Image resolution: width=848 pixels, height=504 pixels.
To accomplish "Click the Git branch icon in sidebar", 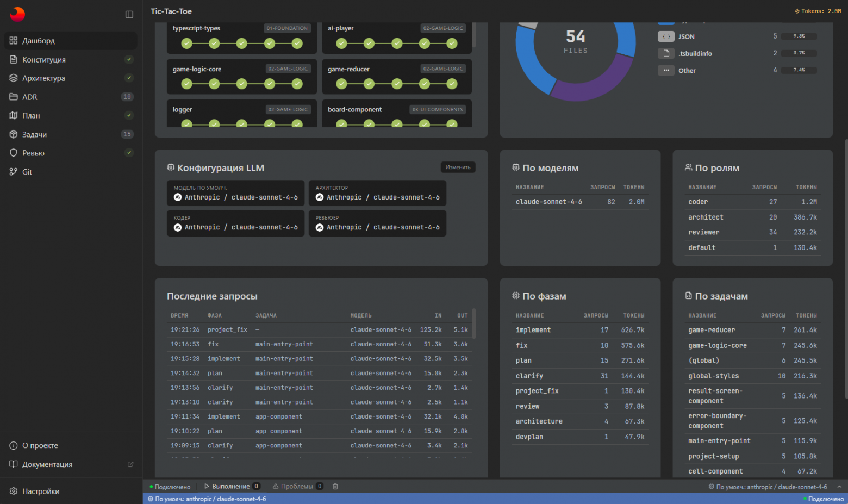I will point(14,172).
